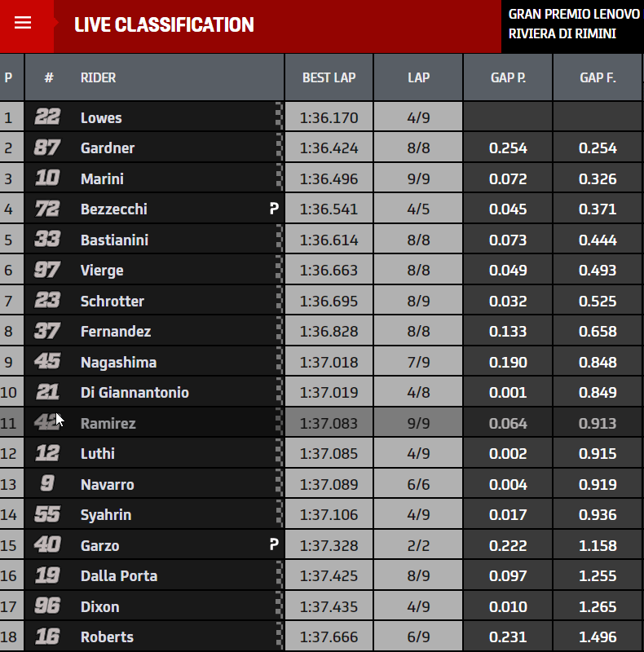Click the chequered flag marker beside Marini
The width and height of the screenshot is (644, 652).
(x=280, y=178)
